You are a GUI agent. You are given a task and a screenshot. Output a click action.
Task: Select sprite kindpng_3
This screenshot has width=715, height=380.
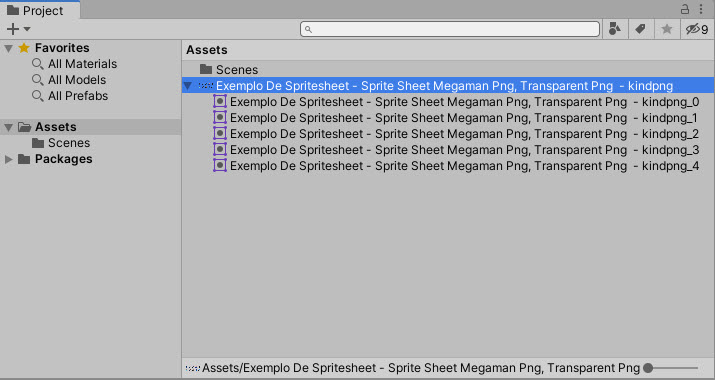(x=464, y=150)
